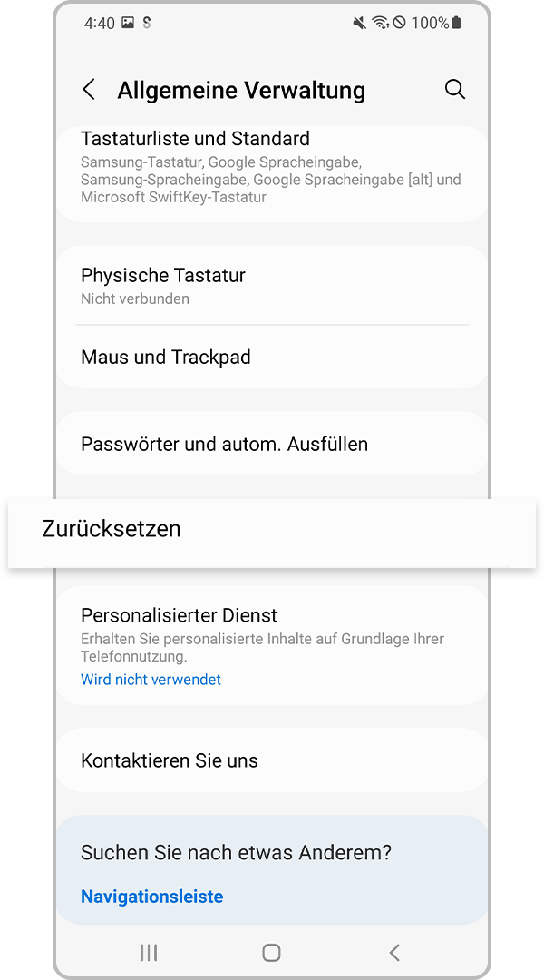
Task: Tap the muted sound icon in status bar
Action: (x=359, y=23)
